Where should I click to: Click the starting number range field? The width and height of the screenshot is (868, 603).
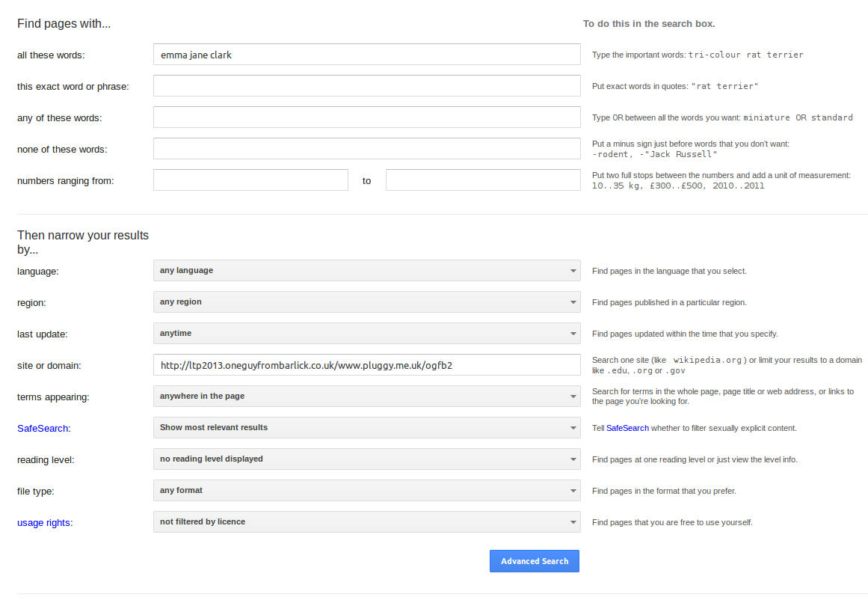[250, 180]
